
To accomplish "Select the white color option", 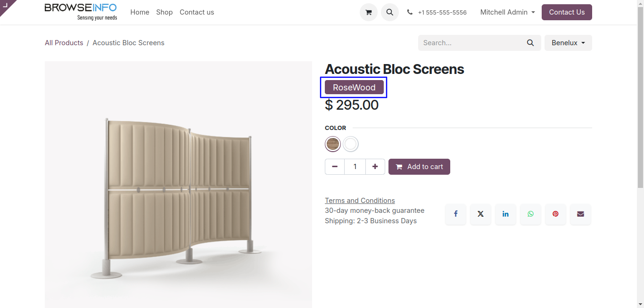I will 351,144.
